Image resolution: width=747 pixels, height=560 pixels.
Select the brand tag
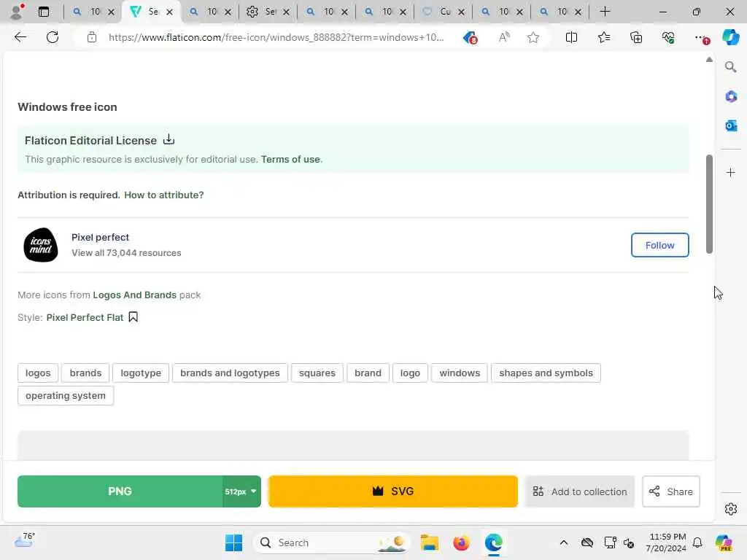point(368,373)
